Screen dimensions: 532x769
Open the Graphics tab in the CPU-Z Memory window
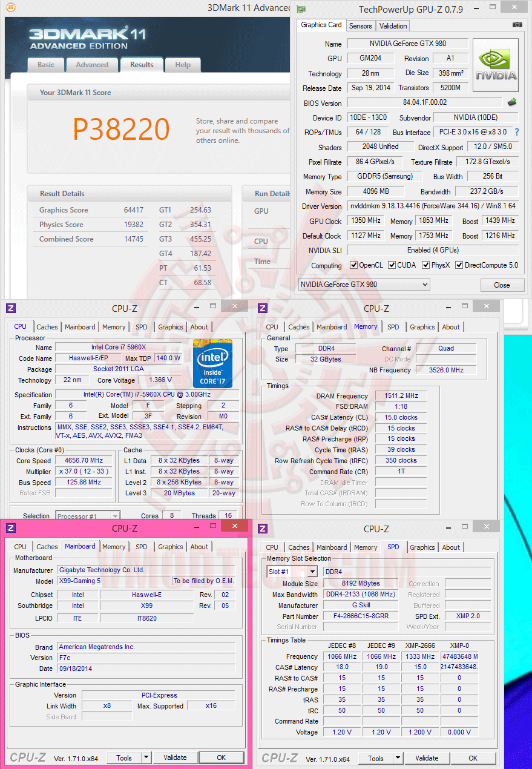click(x=422, y=327)
